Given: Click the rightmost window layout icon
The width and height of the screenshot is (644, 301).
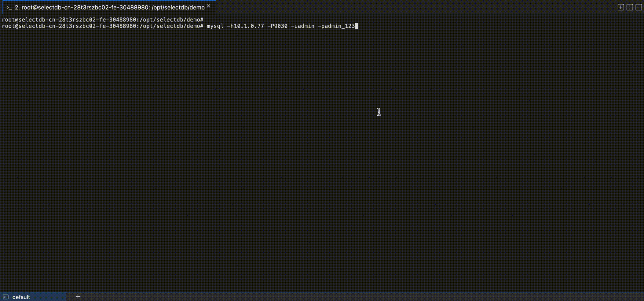Looking at the screenshot, I should 639,6.
